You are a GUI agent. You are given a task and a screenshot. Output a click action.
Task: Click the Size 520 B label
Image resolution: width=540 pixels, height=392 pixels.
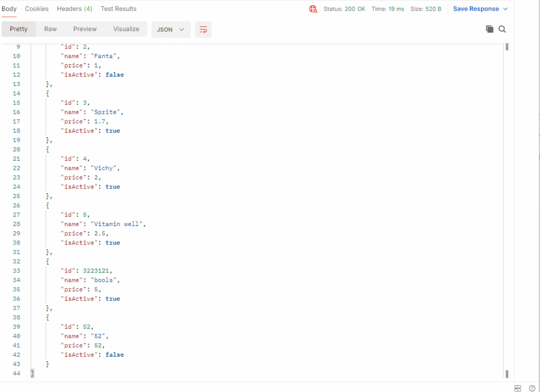[x=426, y=9]
